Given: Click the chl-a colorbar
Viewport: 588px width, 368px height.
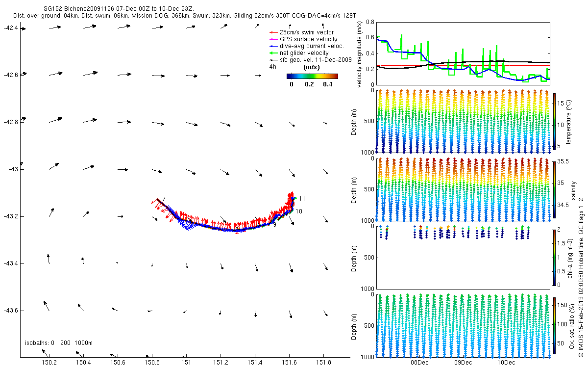Looking at the screenshot, I should pos(554,258).
